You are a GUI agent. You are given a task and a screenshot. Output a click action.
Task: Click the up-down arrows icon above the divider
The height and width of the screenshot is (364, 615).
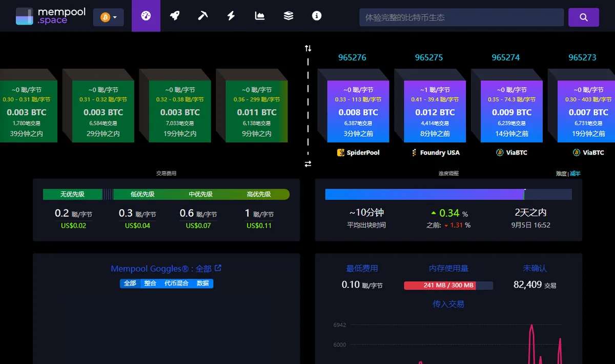coord(308,48)
